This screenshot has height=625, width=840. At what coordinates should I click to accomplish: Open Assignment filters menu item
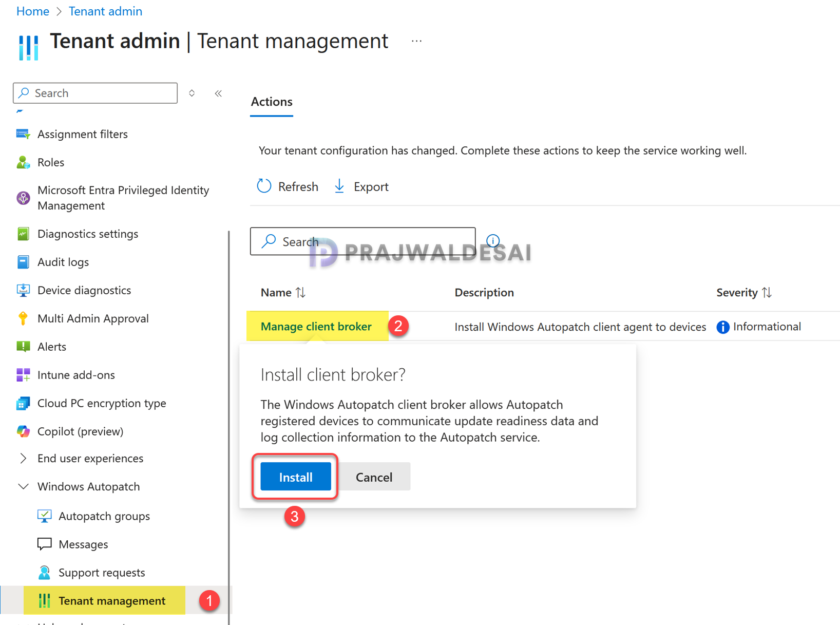tap(83, 134)
